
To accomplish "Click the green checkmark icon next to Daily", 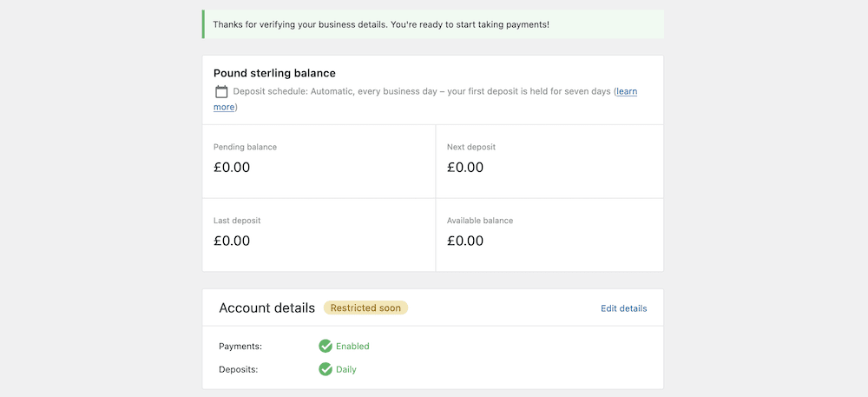I will [x=325, y=369].
